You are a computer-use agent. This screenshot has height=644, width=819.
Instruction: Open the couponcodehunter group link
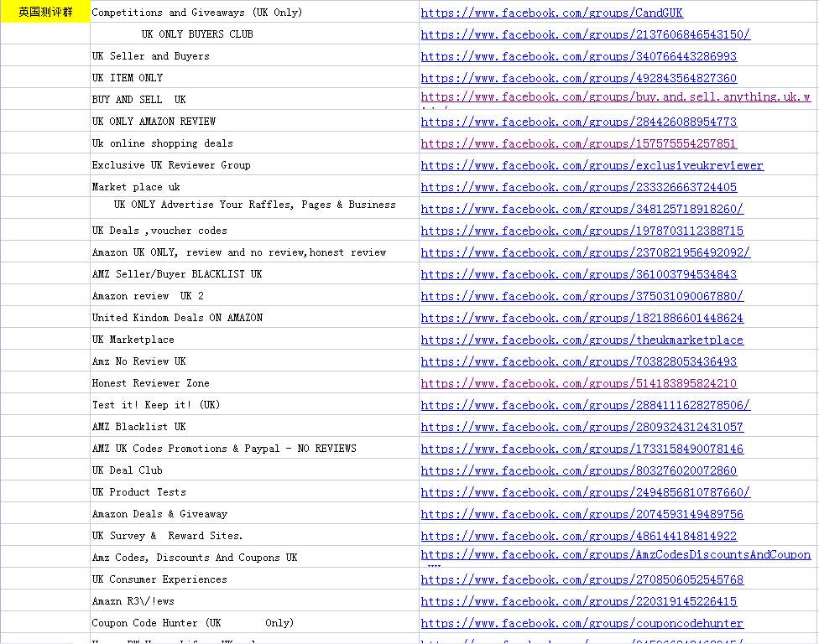pos(582,623)
